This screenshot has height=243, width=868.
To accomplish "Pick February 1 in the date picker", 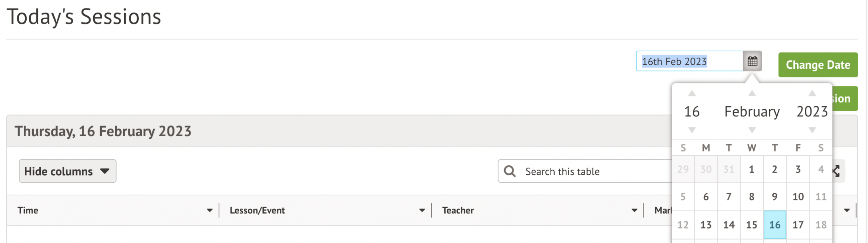I will click(x=751, y=169).
